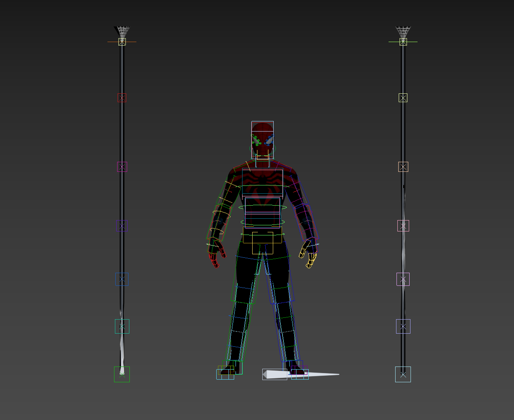Click the green eye control on mask
This screenshot has height=420, width=514.
[256, 140]
